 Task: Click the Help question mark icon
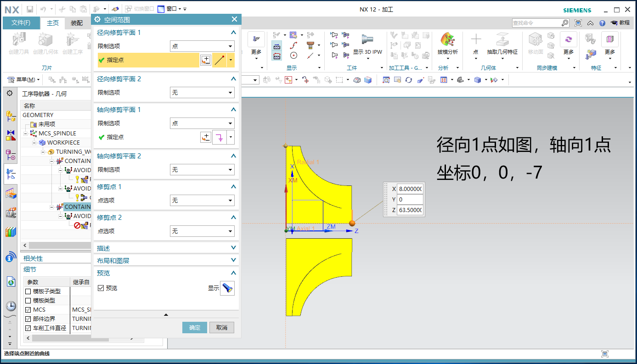(602, 23)
